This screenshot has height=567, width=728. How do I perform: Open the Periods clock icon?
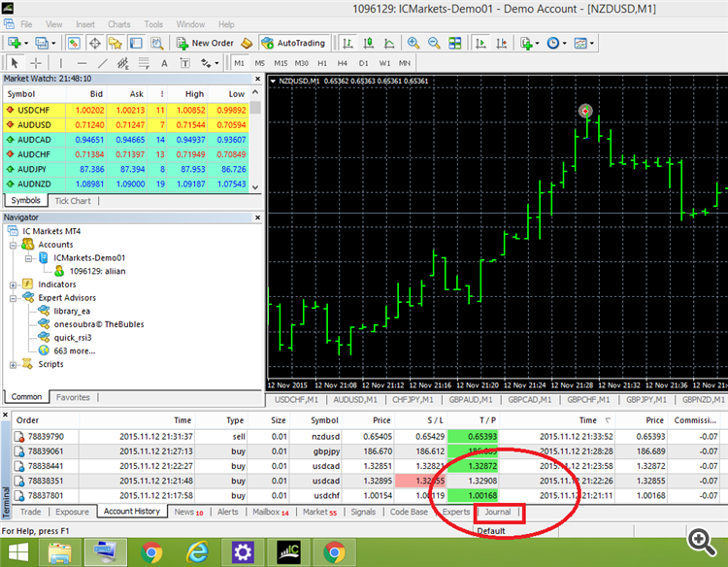pyautogui.click(x=553, y=43)
